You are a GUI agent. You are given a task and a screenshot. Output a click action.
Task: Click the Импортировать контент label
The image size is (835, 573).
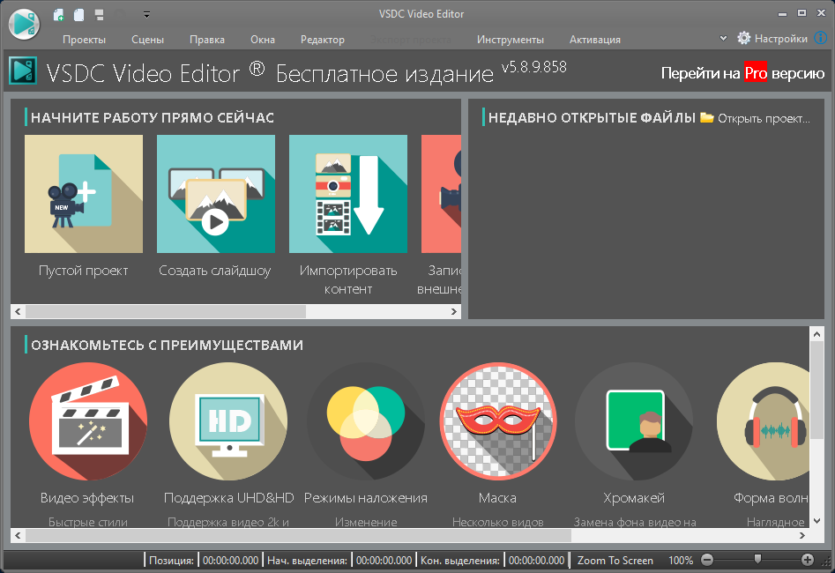pyautogui.click(x=348, y=280)
